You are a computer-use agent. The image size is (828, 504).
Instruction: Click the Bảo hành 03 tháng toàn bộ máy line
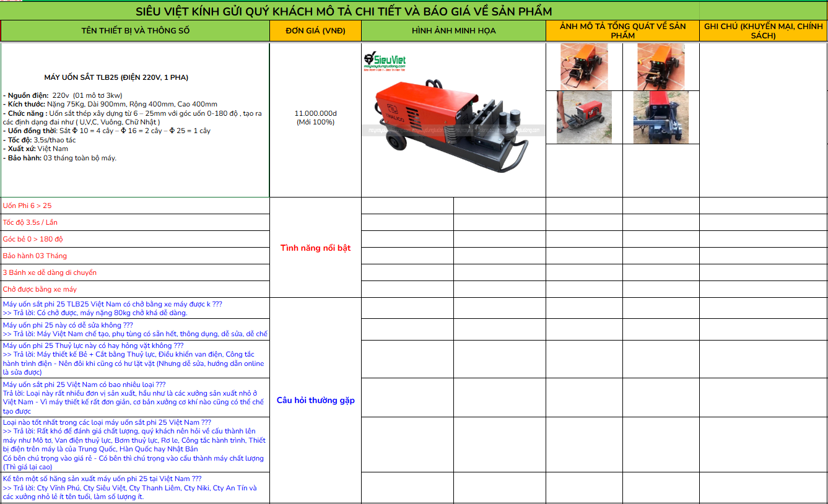[59, 158]
